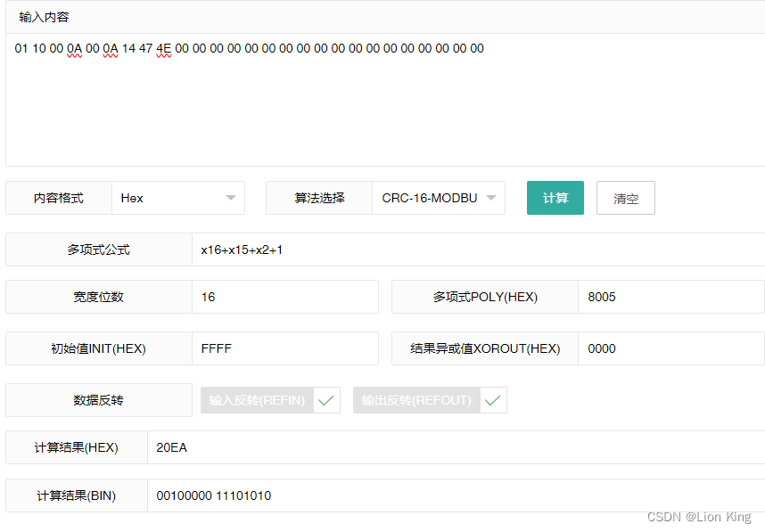Click the 清空 clear button
The width and height of the screenshot is (765, 532).
[x=625, y=198]
